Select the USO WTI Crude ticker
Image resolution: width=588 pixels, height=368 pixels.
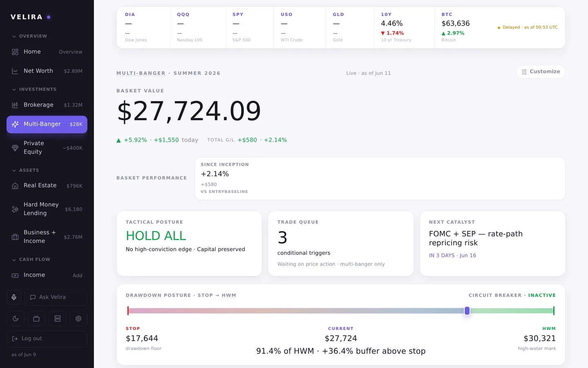(x=300, y=27)
